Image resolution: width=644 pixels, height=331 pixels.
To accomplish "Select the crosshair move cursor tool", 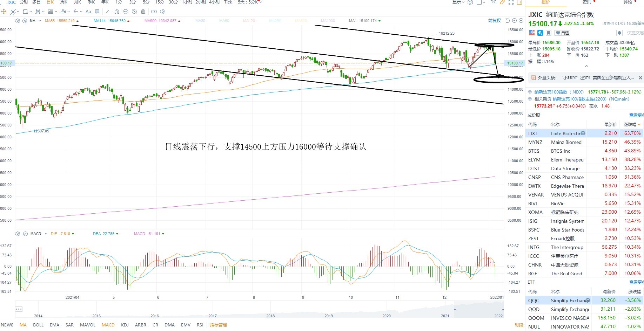I will [x=4, y=12].
